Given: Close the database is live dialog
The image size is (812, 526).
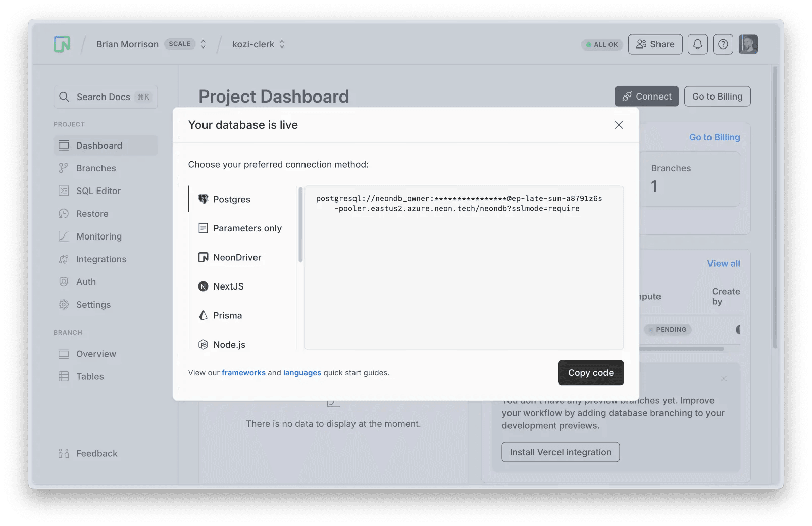Looking at the screenshot, I should pyautogui.click(x=619, y=125).
